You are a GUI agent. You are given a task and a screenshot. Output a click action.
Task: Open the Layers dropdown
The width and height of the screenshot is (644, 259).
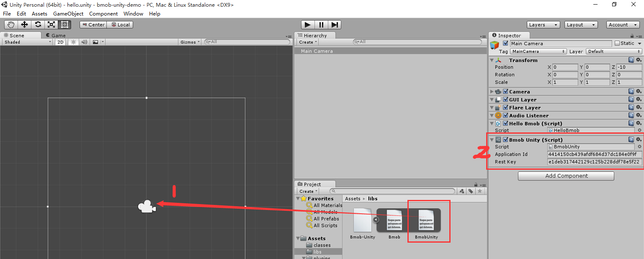click(543, 25)
